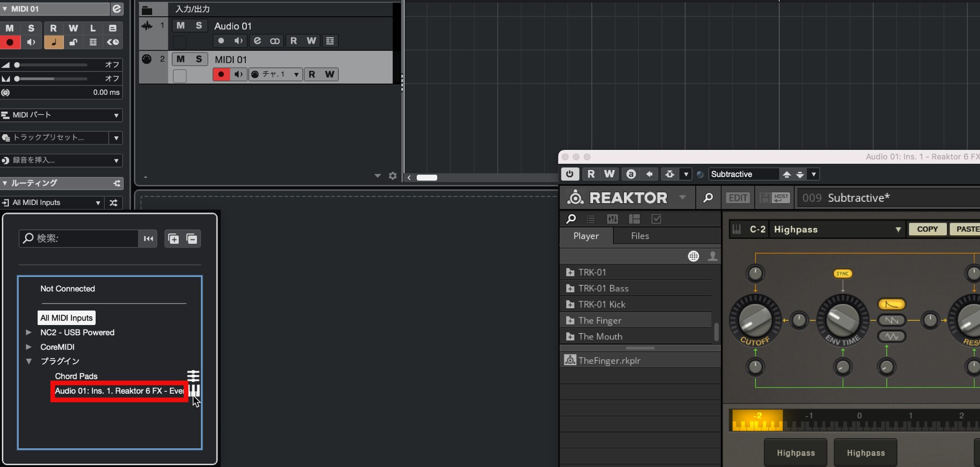
Task: Click the EDIT button in Reaktor
Action: click(x=738, y=198)
